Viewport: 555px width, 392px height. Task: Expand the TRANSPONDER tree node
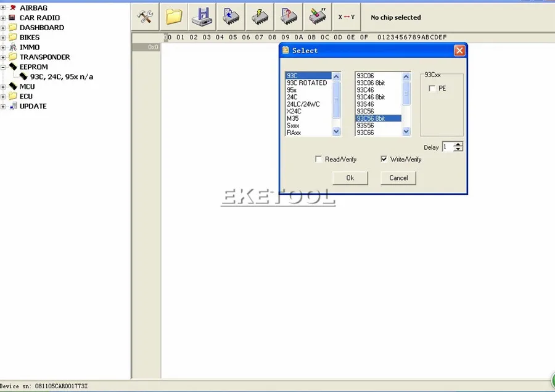point(3,57)
